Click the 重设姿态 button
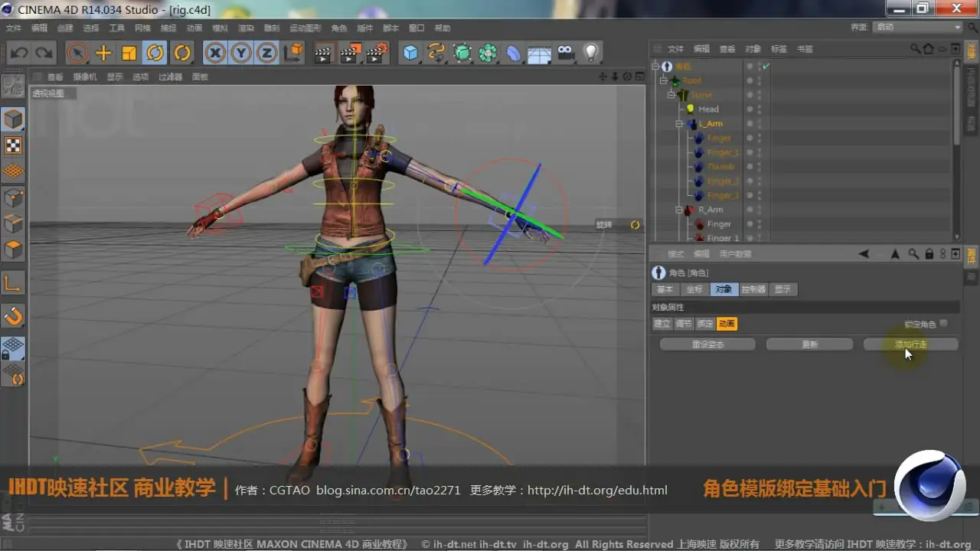This screenshot has width=980, height=551. click(x=707, y=344)
